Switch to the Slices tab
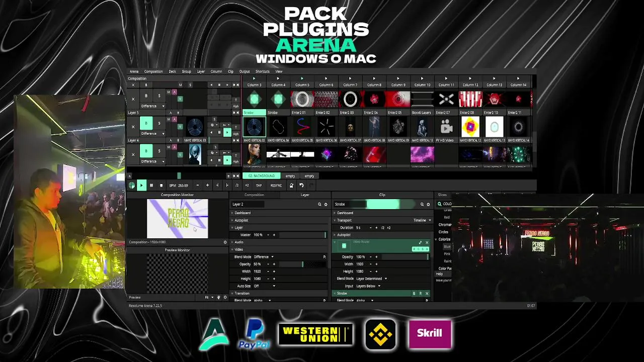This screenshot has height=362, width=644. coord(442,195)
